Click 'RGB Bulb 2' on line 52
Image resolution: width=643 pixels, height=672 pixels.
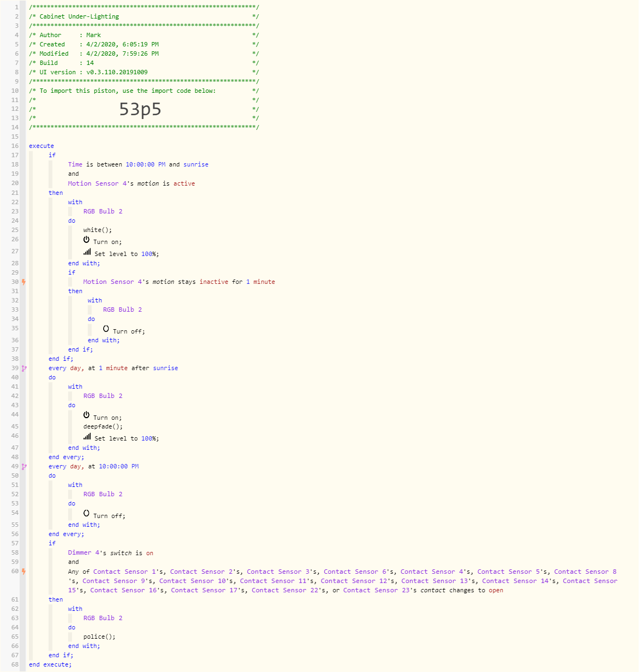[103, 494]
